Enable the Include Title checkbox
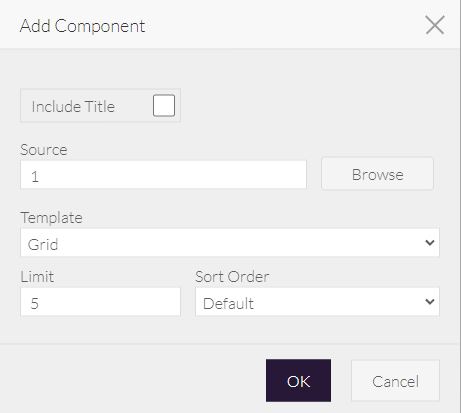This screenshot has width=461, height=413. point(164,105)
